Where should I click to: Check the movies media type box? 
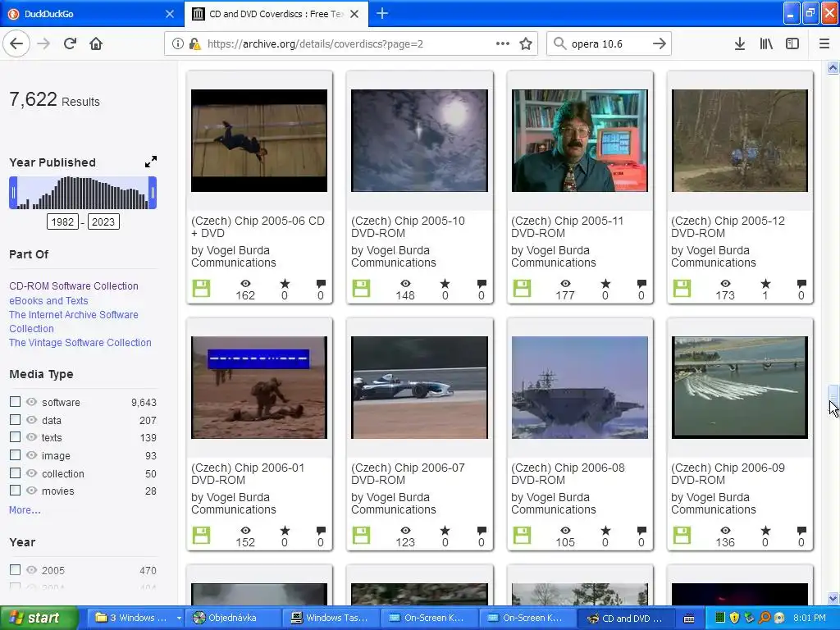click(x=15, y=491)
